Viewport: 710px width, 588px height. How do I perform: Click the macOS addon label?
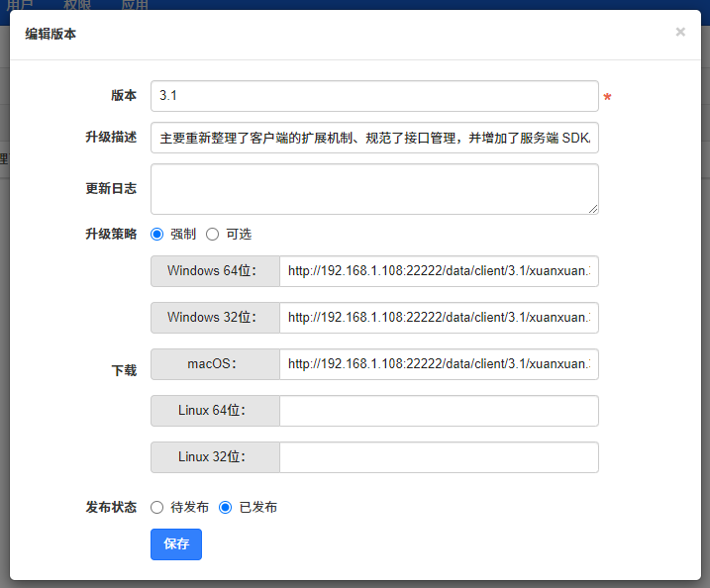click(215, 364)
